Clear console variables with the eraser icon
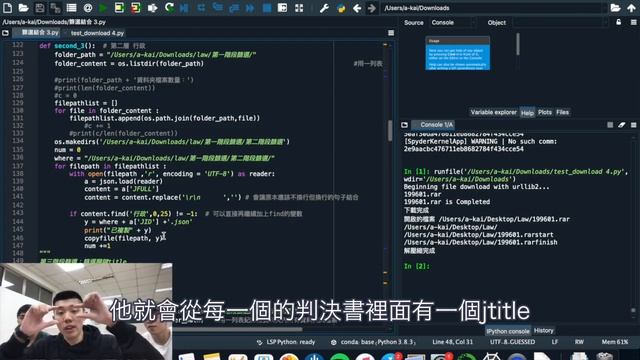The width and height of the screenshot is (640, 360). tap(621, 125)
